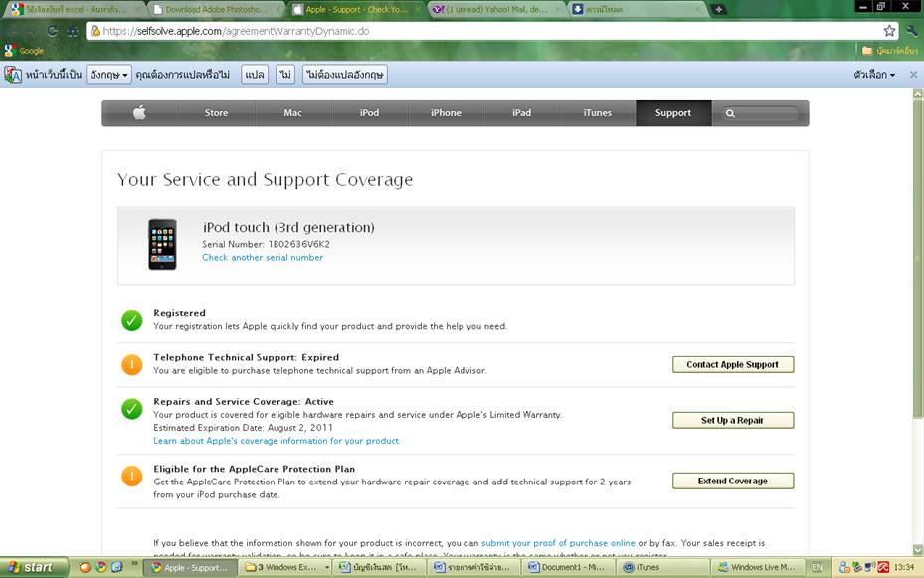Open the 3 Windows Explorer taskbar group
This screenshot has width=924, height=578.
point(285,567)
